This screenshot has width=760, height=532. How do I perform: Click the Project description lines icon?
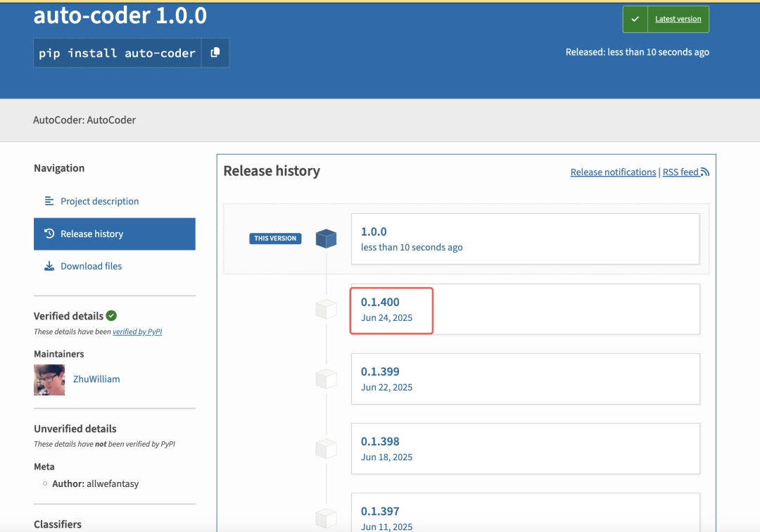[x=49, y=201]
